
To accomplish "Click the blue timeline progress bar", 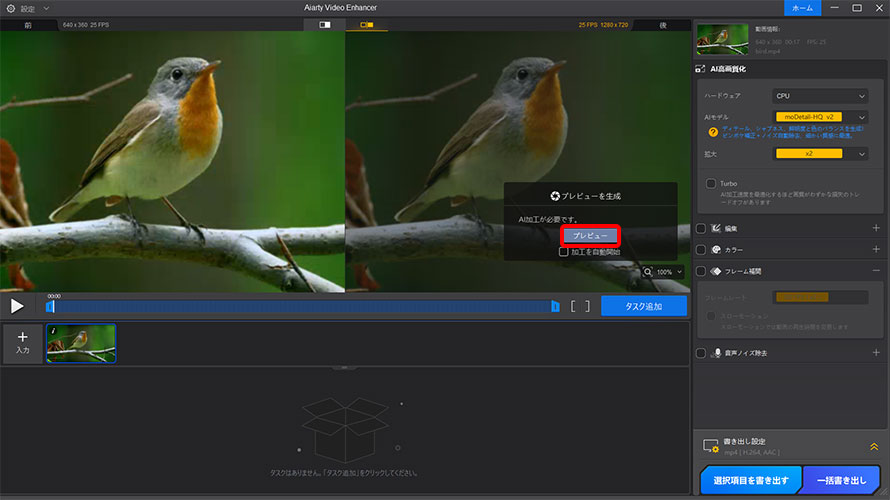I will click(303, 306).
